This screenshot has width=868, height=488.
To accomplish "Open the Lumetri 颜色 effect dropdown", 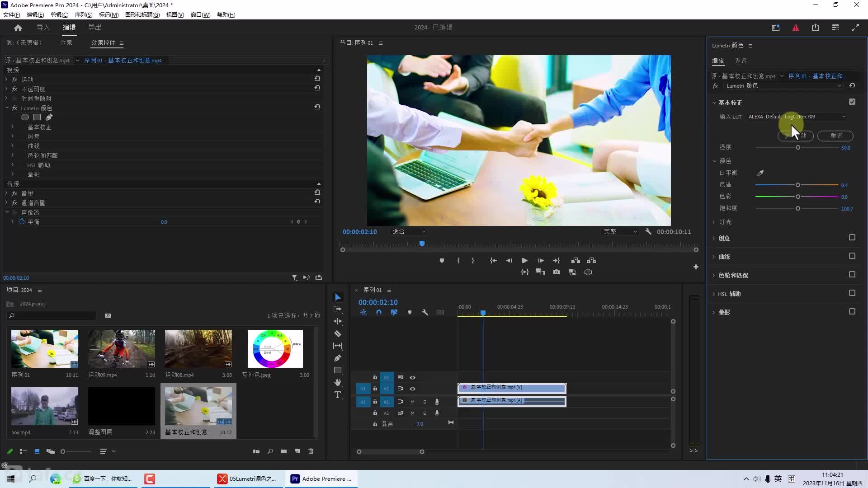I will (x=783, y=86).
